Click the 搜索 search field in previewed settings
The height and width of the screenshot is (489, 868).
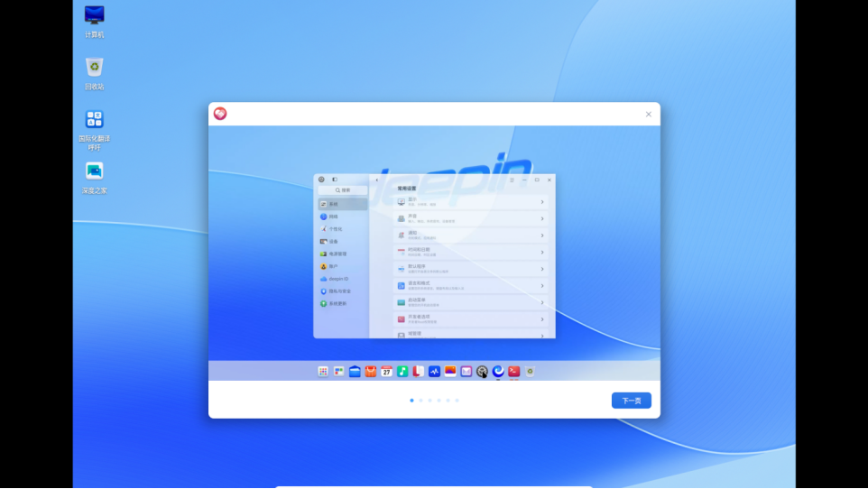tap(343, 190)
